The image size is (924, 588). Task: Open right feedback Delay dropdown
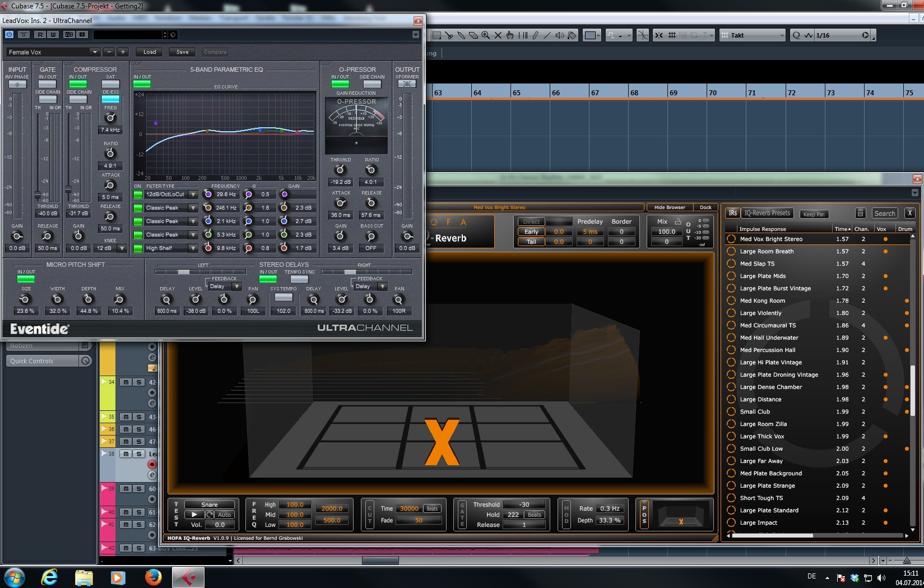382,286
